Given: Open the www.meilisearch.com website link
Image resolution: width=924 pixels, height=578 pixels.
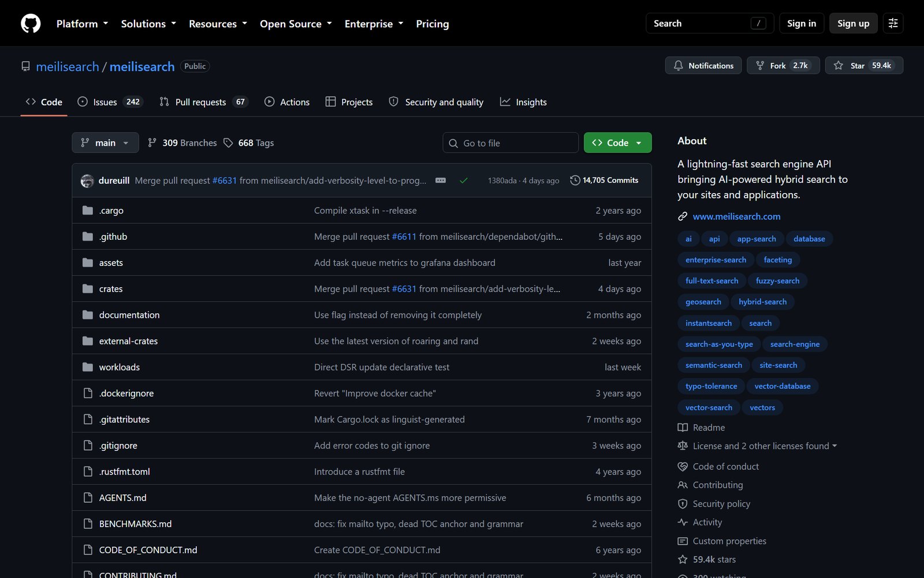Looking at the screenshot, I should pyautogui.click(x=736, y=216).
